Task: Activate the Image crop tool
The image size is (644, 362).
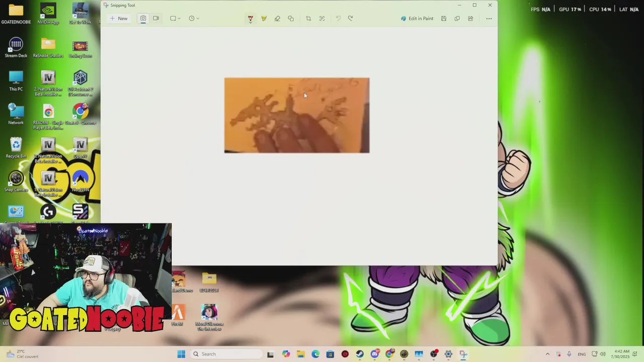Action: pyautogui.click(x=308, y=19)
